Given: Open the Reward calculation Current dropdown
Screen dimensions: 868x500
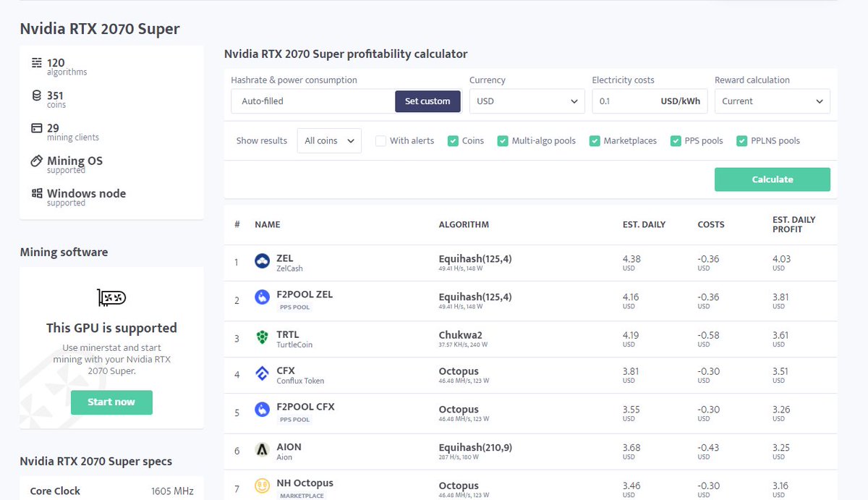Looking at the screenshot, I should point(773,101).
